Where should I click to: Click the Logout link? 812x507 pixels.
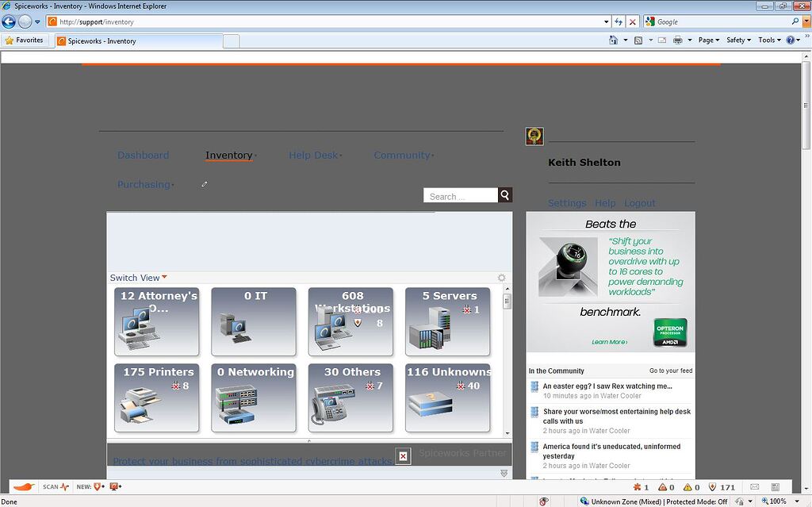639,202
